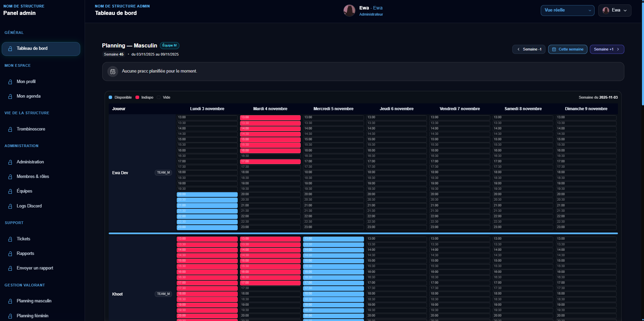Open Mon agenda in the sidebar

pos(28,96)
